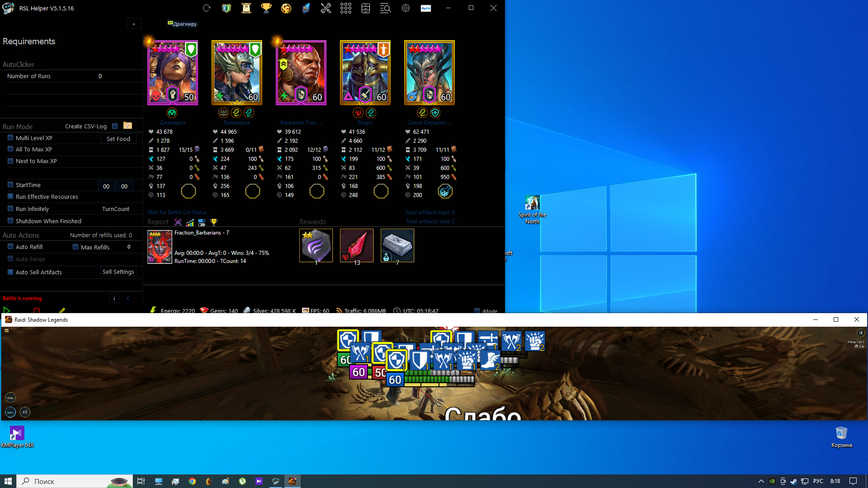Toggle x2 speed button in Raid window

pos(25,412)
